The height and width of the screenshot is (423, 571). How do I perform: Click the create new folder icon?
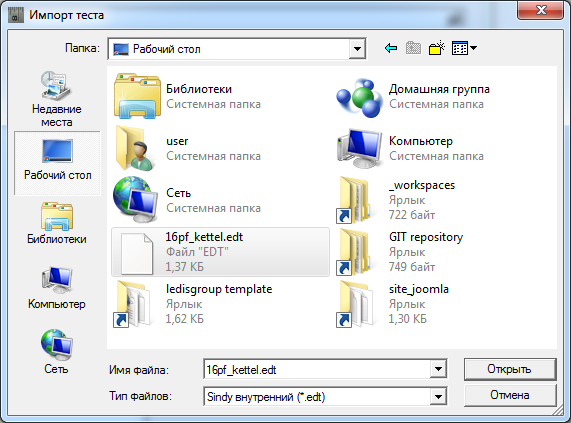437,48
